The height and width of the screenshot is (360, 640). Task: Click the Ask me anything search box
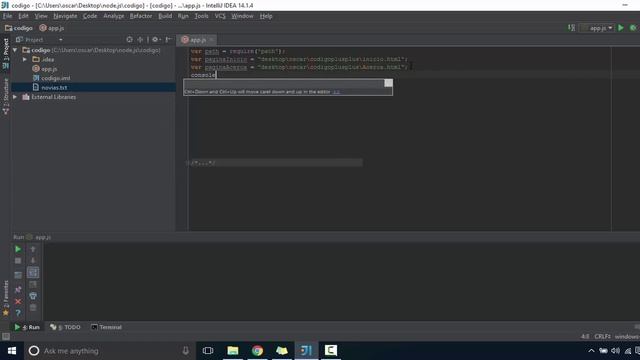(x=110, y=351)
